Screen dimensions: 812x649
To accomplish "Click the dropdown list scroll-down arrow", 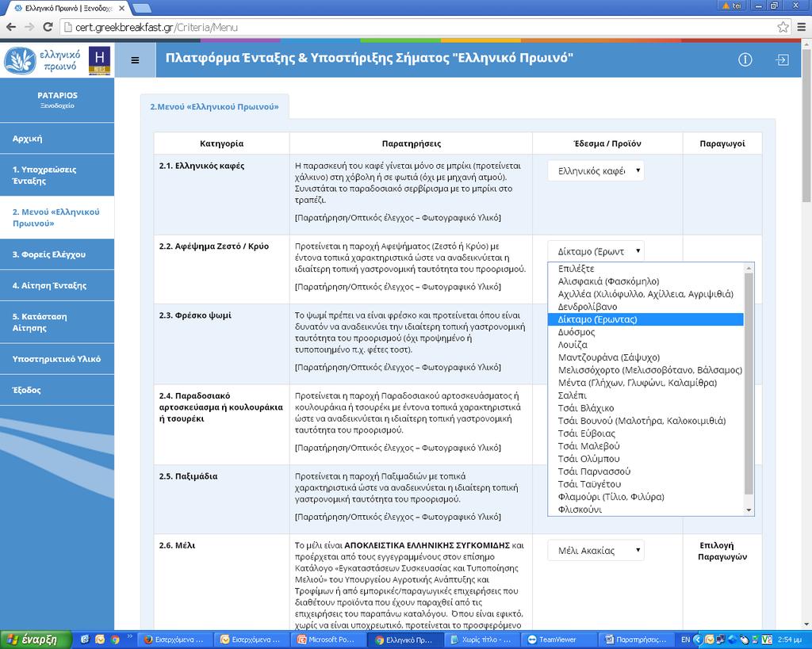I will (x=749, y=510).
